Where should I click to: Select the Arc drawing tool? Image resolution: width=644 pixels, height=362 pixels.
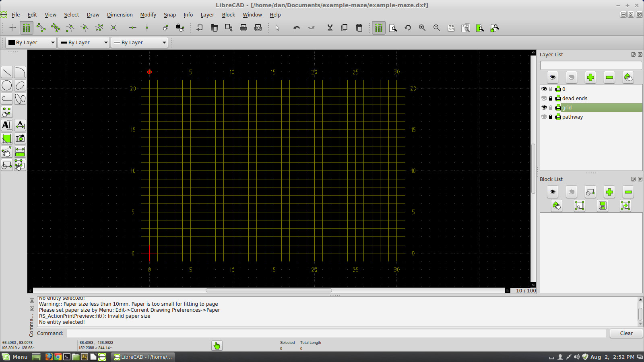coord(20,72)
